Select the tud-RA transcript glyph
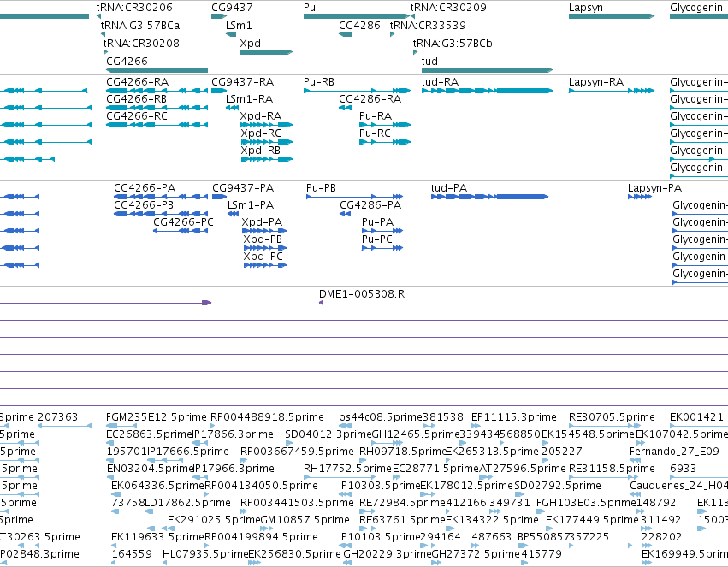The height and width of the screenshot is (567, 728). coord(487,91)
